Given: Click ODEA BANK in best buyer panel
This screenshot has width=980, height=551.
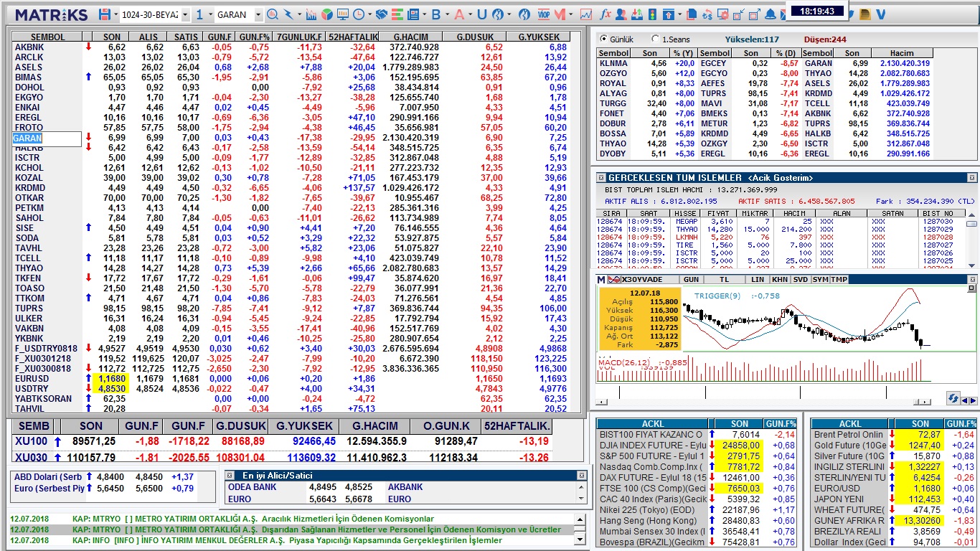Looking at the screenshot, I should pyautogui.click(x=253, y=487).
